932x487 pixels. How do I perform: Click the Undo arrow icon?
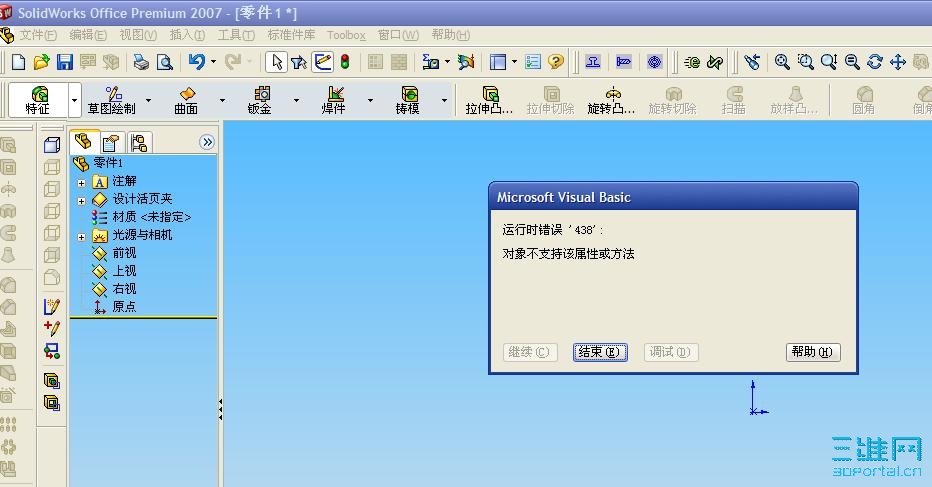coord(197,61)
